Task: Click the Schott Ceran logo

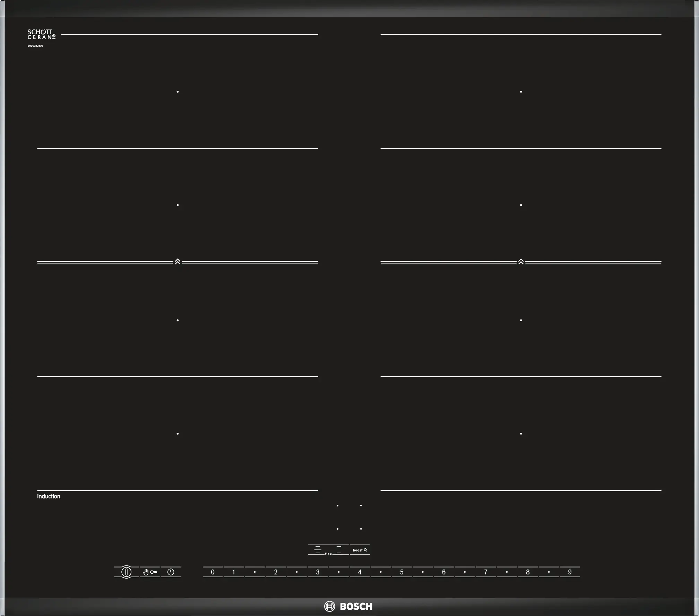Action: (x=41, y=34)
